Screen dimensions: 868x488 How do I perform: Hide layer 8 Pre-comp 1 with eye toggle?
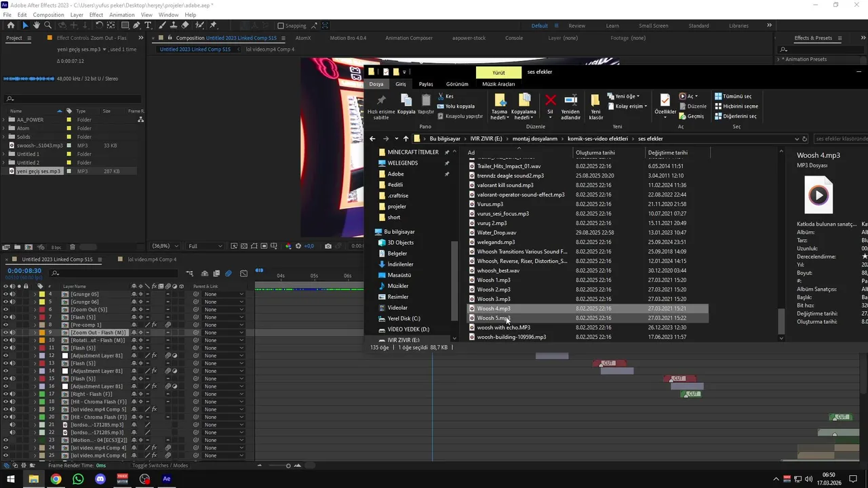click(x=5, y=325)
